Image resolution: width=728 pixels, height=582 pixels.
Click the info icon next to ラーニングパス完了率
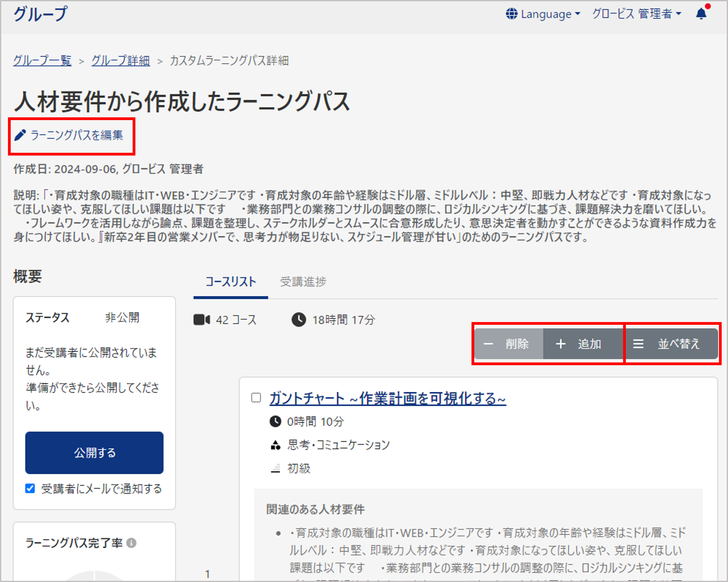pos(131,543)
